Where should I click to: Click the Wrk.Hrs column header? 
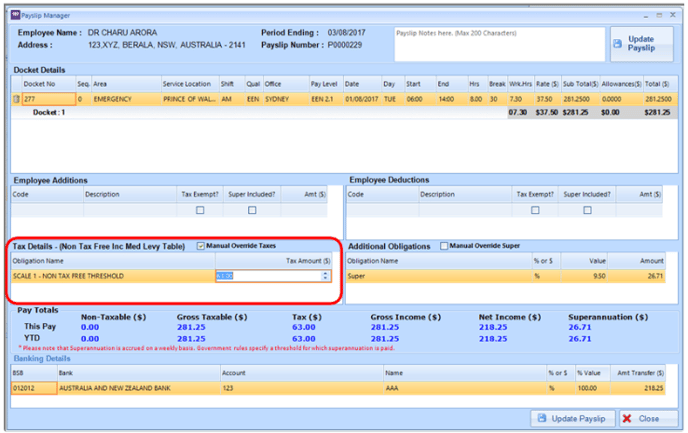click(x=520, y=84)
